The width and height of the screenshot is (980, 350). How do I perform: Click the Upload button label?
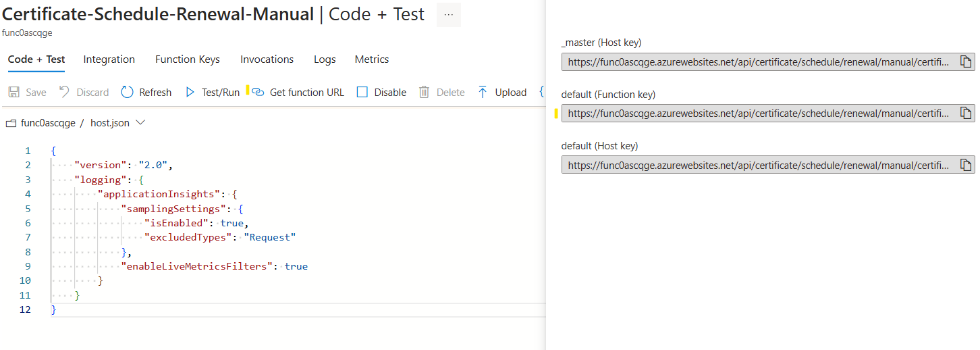pyautogui.click(x=511, y=93)
